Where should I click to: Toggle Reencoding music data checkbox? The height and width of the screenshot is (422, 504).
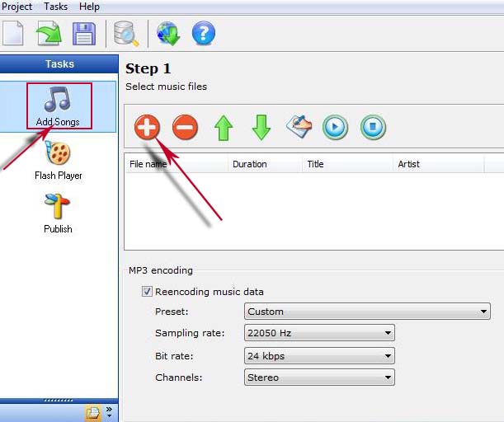pyautogui.click(x=147, y=291)
